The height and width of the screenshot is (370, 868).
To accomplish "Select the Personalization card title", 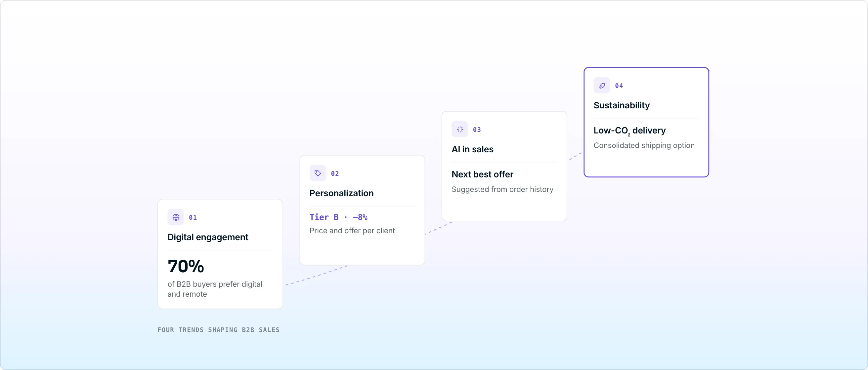I will coord(342,193).
